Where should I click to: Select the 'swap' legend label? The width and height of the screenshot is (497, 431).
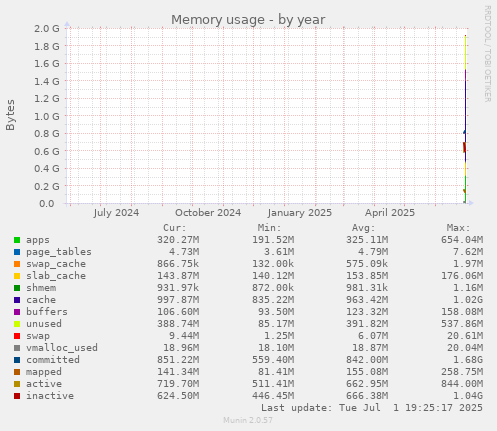(x=38, y=336)
